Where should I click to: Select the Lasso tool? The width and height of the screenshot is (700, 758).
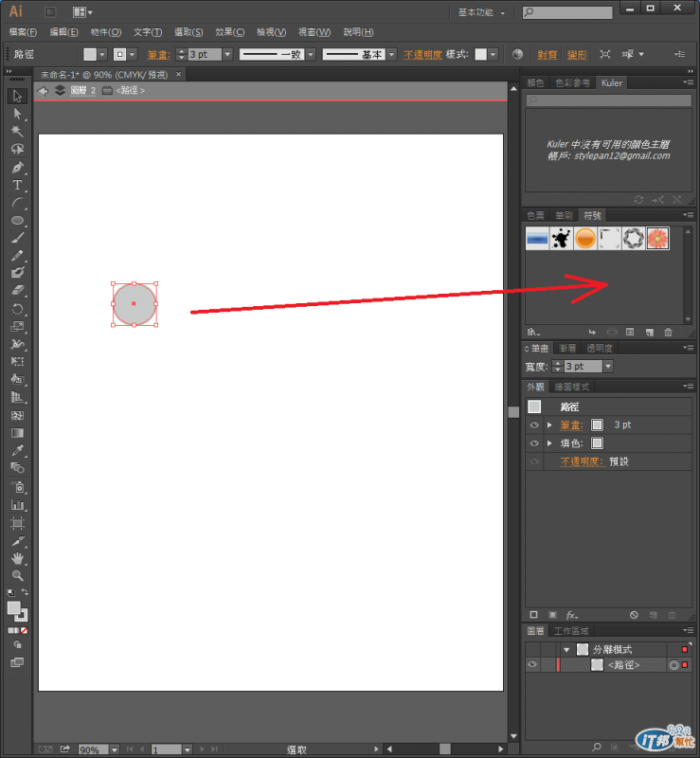(17, 149)
